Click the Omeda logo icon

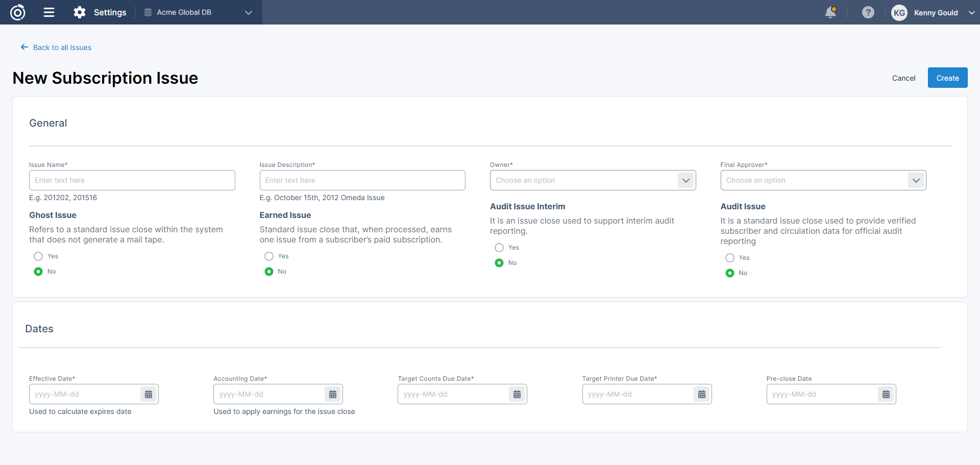(x=18, y=12)
